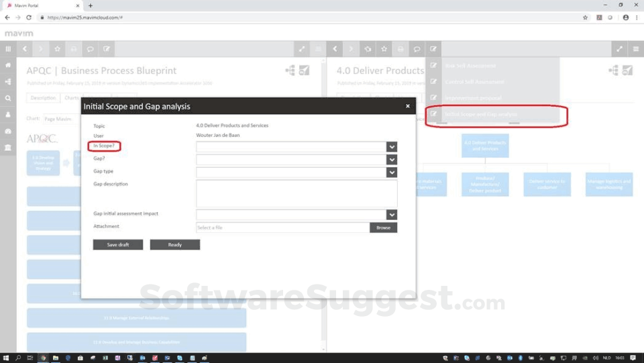The image size is (644, 363).
Task: Click the Ready button
Action: coord(174,245)
